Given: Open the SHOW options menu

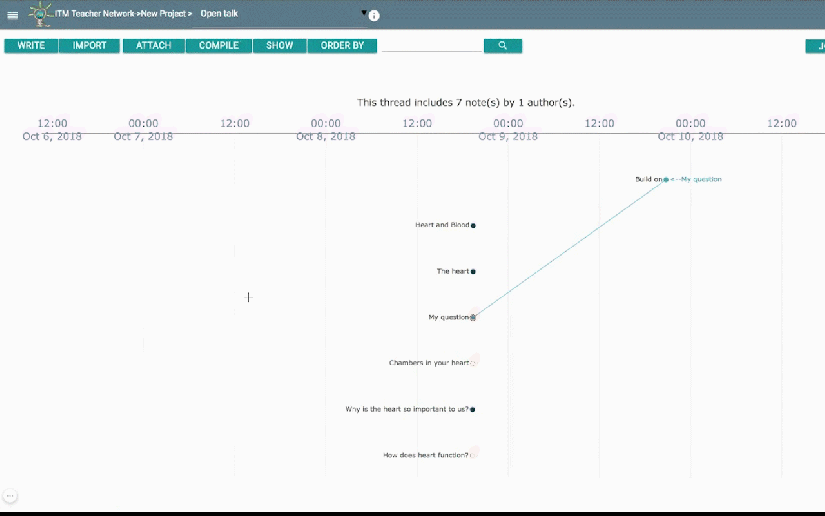Looking at the screenshot, I should click(x=279, y=46).
